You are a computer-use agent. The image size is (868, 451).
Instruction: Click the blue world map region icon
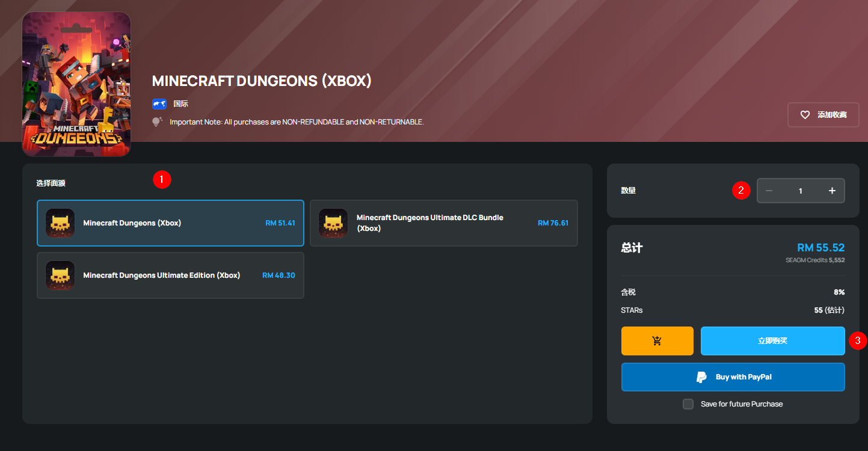point(159,103)
